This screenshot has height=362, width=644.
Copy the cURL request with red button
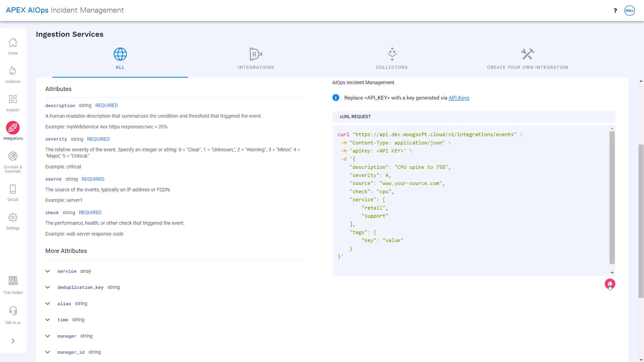coord(610,284)
